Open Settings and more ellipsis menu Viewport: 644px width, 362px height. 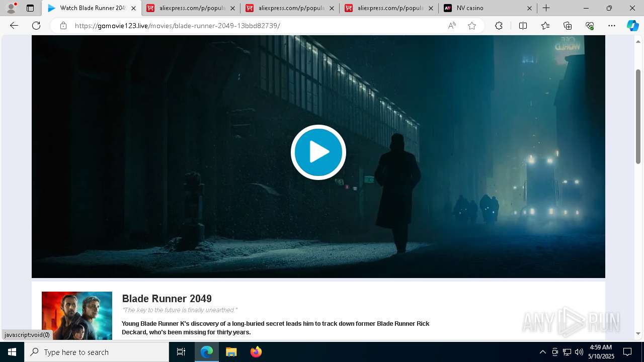pyautogui.click(x=612, y=26)
